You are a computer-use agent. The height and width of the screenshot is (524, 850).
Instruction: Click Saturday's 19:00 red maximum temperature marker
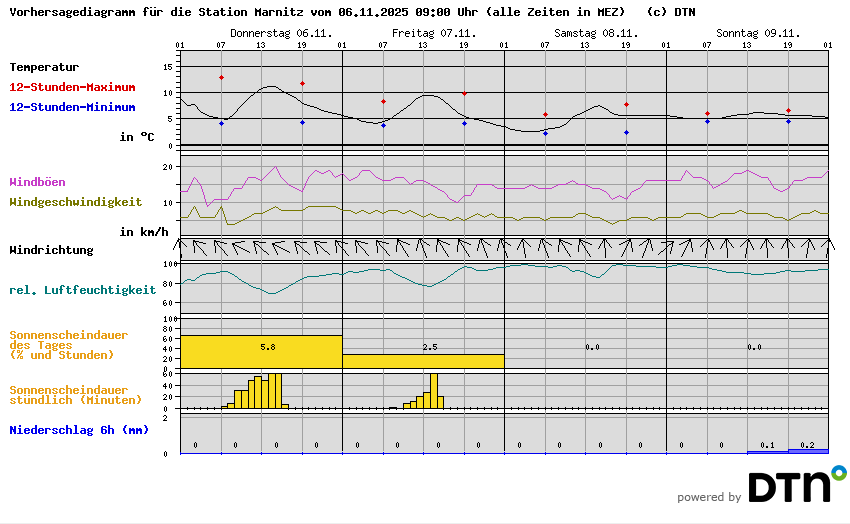pyautogui.click(x=626, y=104)
